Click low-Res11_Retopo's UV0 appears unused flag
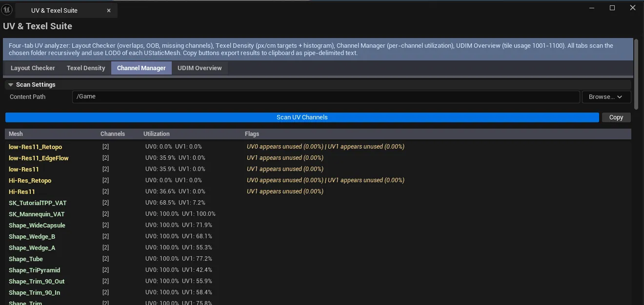The width and height of the screenshot is (644, 305). coord(285,147)
